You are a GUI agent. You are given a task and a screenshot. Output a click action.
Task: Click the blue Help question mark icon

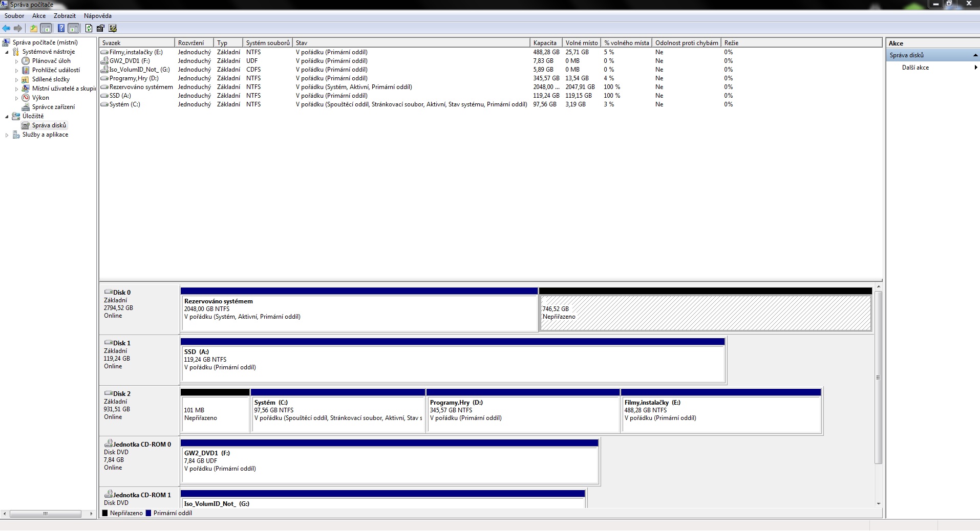pos(61,29)
